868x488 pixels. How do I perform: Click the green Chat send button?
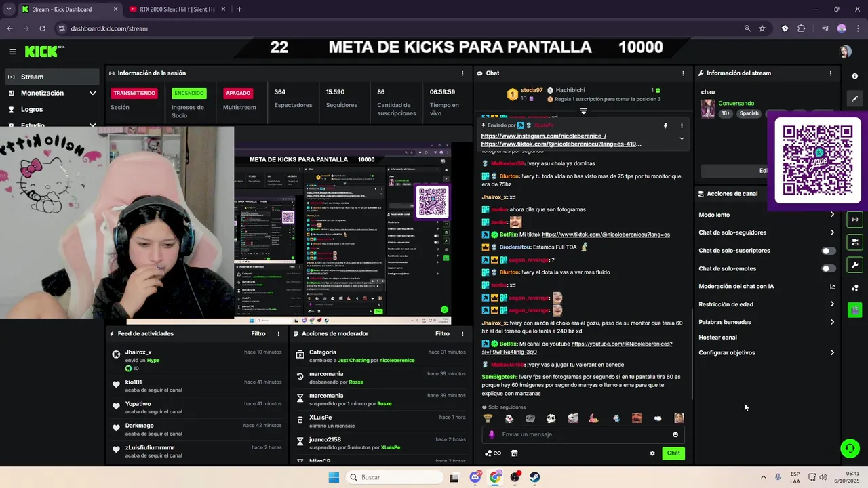coord(673,453)
